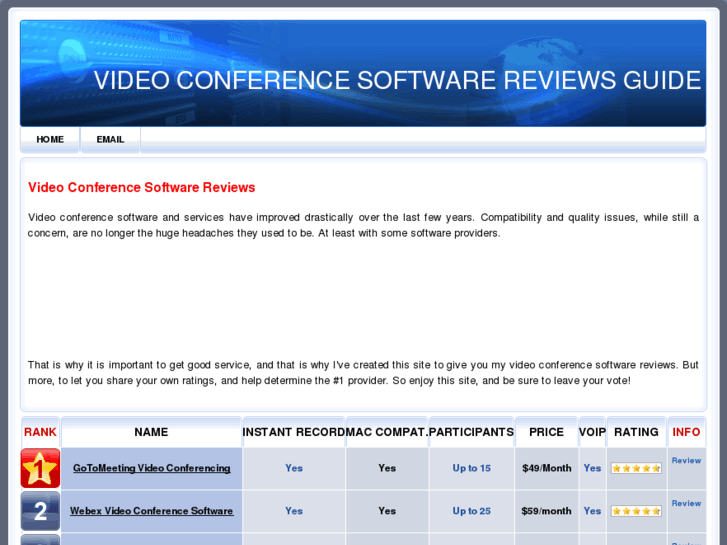This screenshot has height=545, width=727.
Task: Click the 'Up to 25' participants cell
Action: [x=472, y=511]
